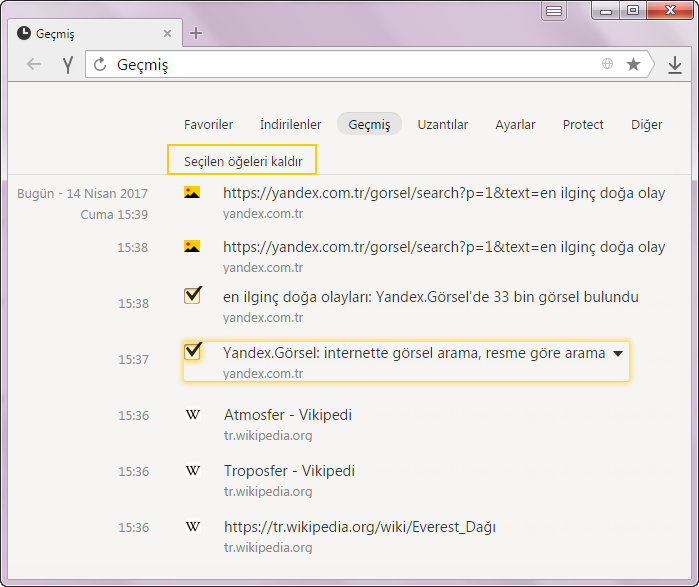The width and height of the screenshot is (699, 587).
Task: Click the back arrow button
Action: click(34, 64)
